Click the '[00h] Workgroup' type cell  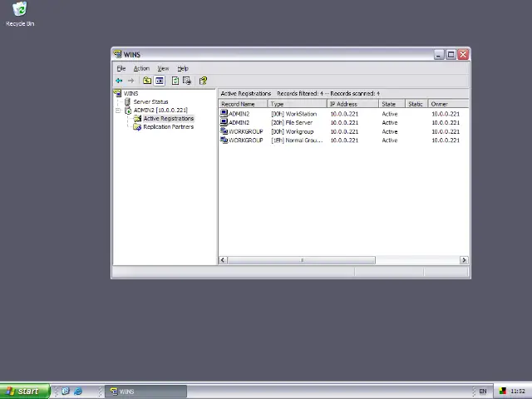pyautogui.click(x=292, y=131)
